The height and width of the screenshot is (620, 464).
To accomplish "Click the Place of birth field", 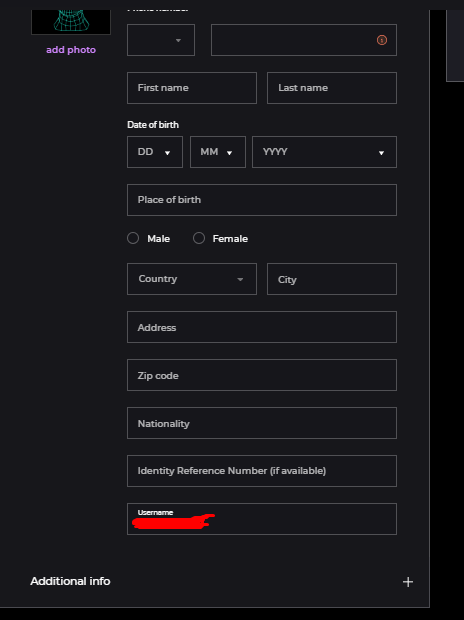I will pyautogui.click(x=262, y=200).
